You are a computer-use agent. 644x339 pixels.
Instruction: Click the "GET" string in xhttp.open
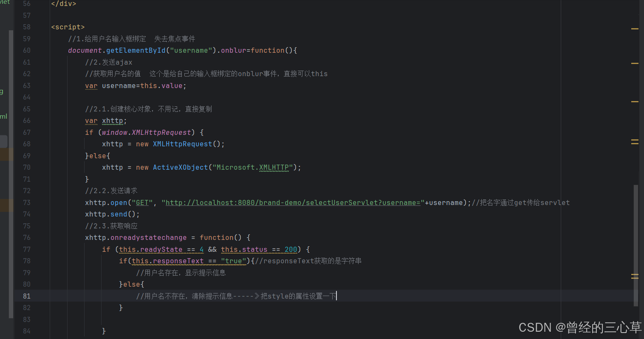point(142,202)
